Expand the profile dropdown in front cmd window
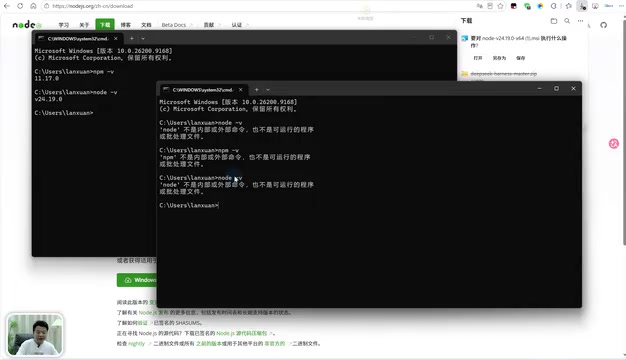Viewport: 626px width, 360px height. point(268,90)
